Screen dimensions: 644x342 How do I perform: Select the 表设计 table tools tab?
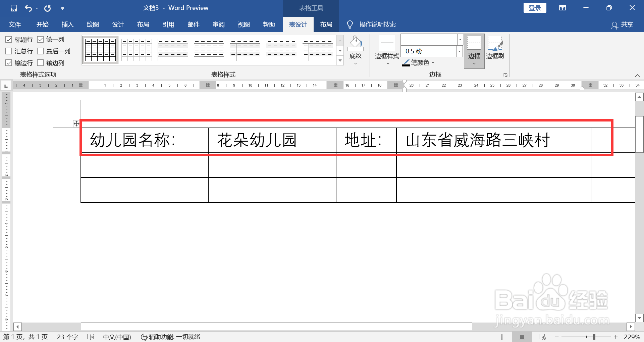pos(298,25)
